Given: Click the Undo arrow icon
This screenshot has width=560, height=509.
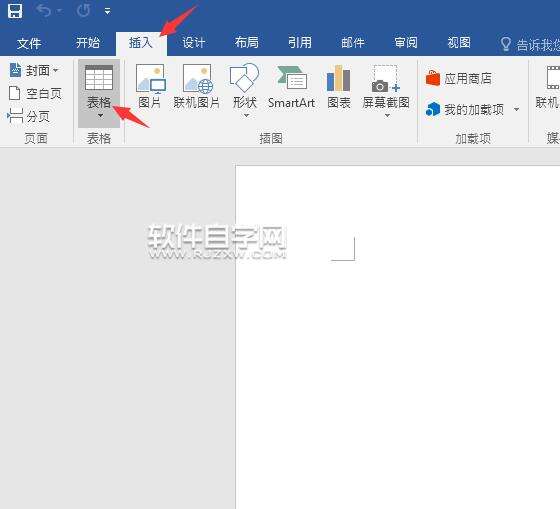Looking at the screenshot, I should (x=44, y=11).
